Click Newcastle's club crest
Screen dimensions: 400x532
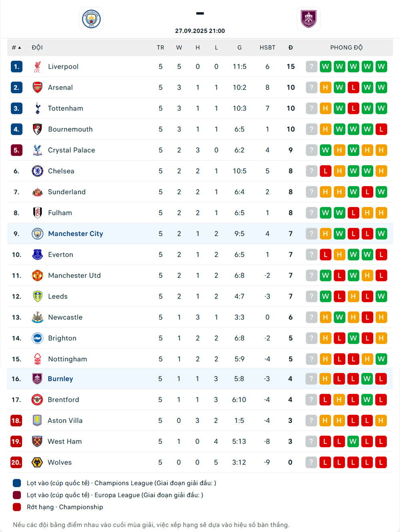tap(38, 317)
